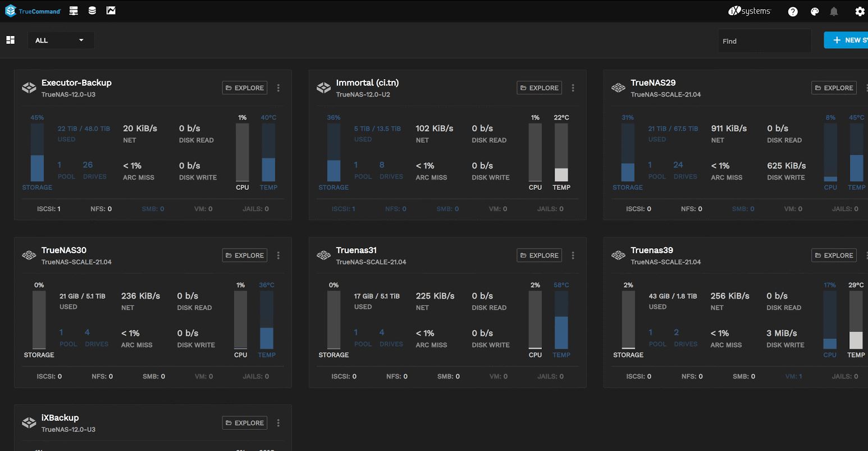
Task: Click the New System button
Action: (846, 40)
